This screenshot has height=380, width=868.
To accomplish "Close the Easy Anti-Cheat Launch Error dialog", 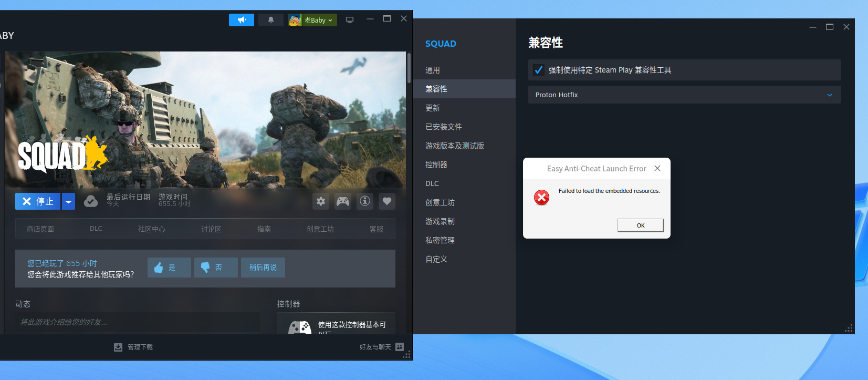I will 657,168.
